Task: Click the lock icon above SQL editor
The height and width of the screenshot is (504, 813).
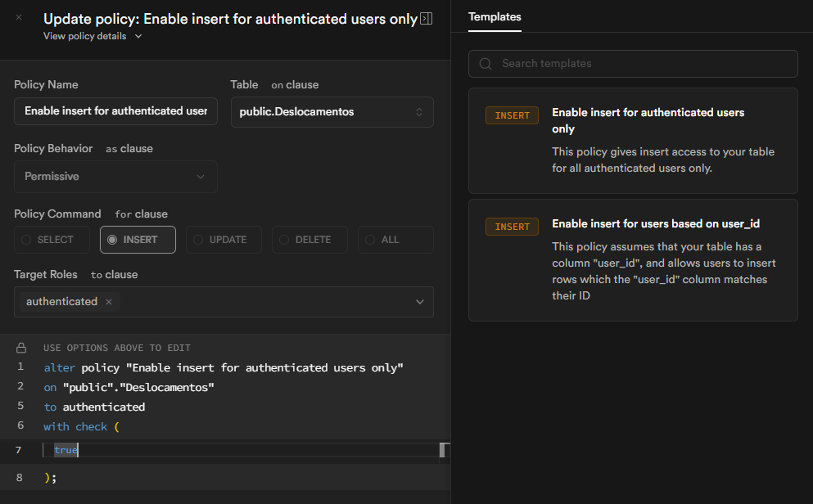Action: tap(21, 348)
